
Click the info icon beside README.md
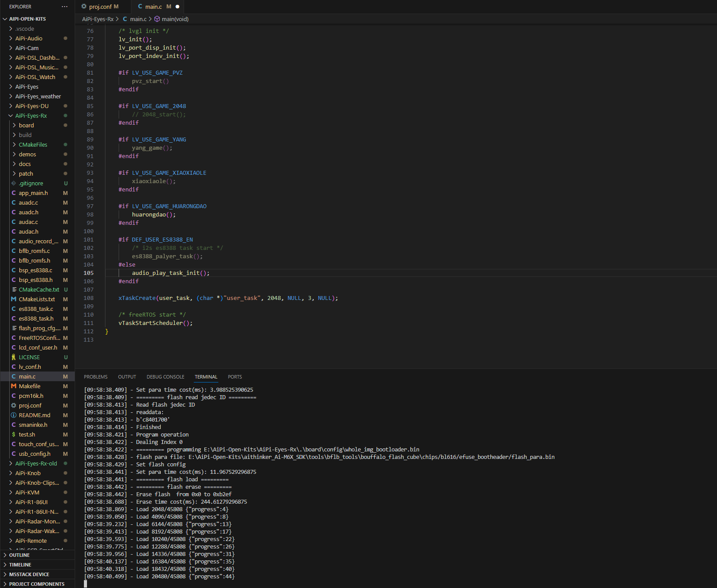click(14, 415)
